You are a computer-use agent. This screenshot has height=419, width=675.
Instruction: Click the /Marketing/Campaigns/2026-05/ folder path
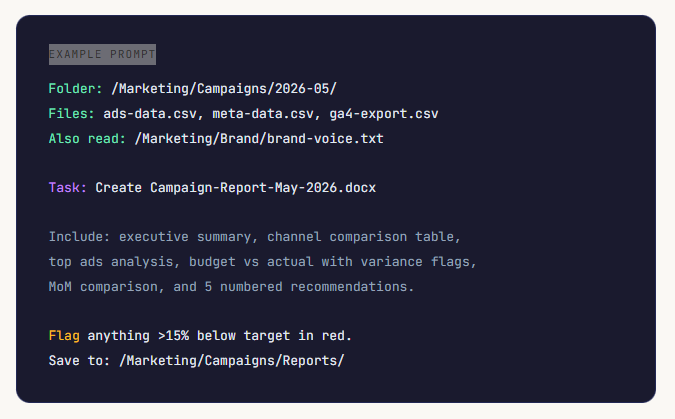[x=224, y=89]
